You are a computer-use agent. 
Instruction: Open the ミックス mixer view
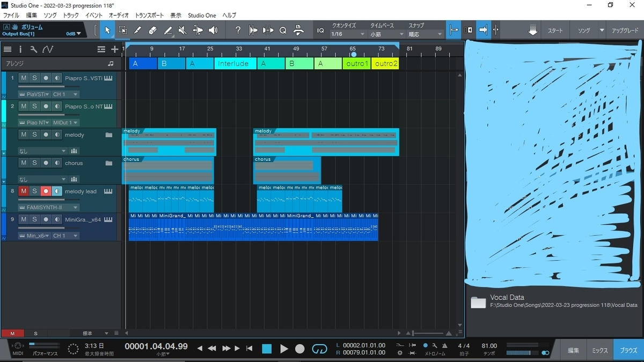pyautogui.click(x=600, y=350)
